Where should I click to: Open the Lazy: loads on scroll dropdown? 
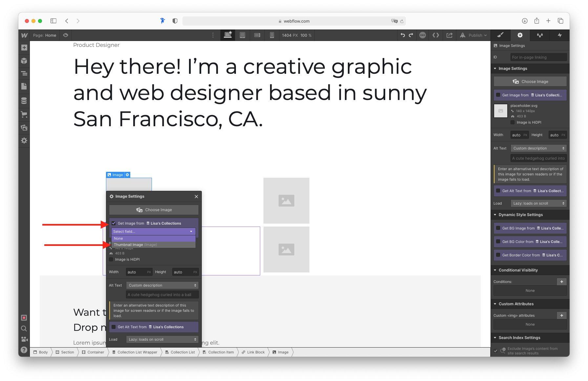pos(162,339)
